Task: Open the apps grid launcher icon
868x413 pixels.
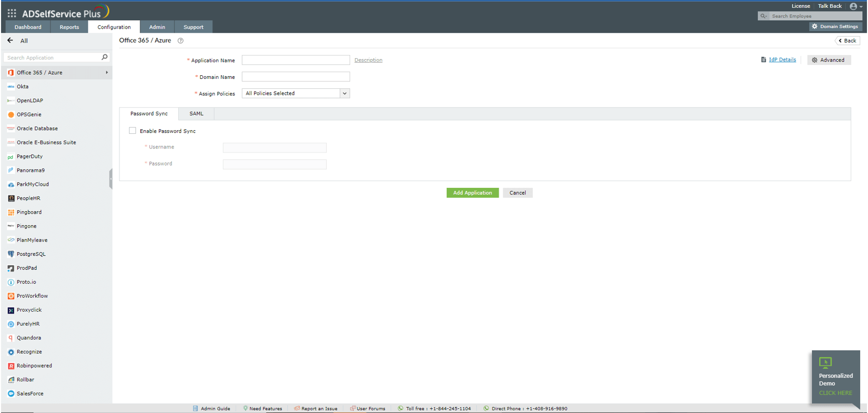Action: click(11, 13)
